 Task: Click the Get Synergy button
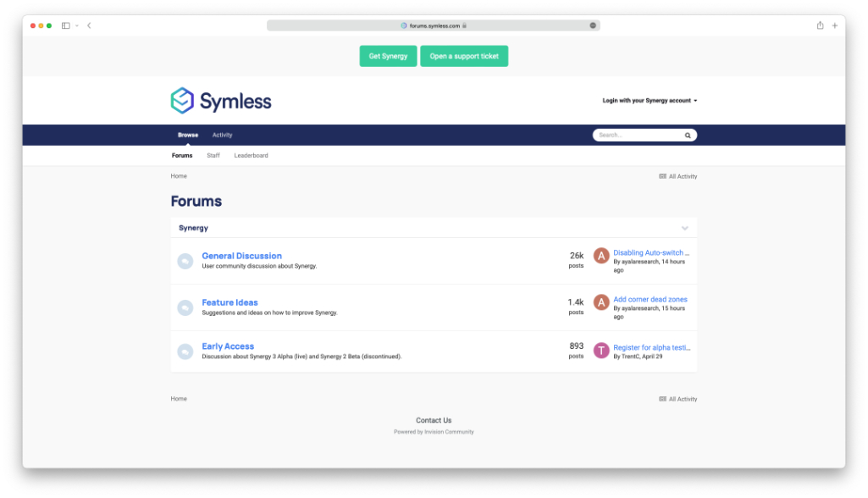point(388,56)
